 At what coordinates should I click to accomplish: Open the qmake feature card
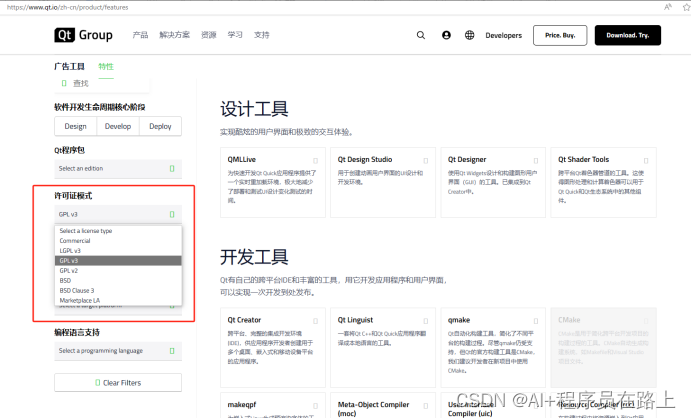pyautogui.click(x=493, y=348)
